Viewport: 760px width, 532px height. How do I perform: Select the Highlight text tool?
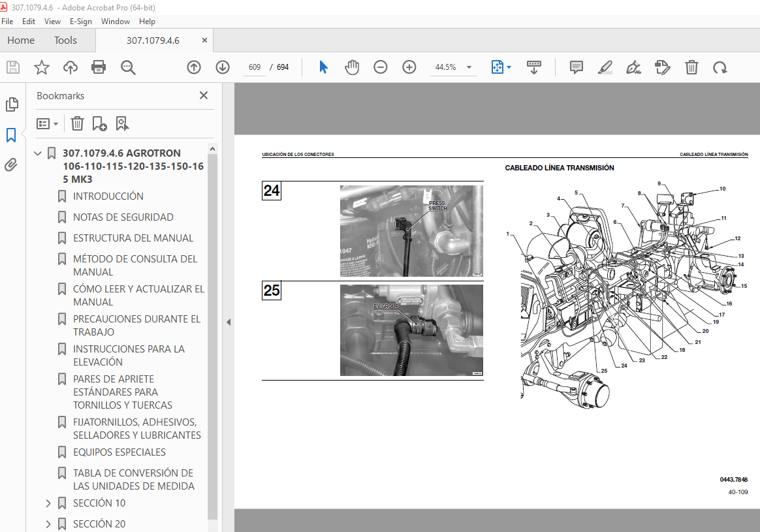coord(605,67)
